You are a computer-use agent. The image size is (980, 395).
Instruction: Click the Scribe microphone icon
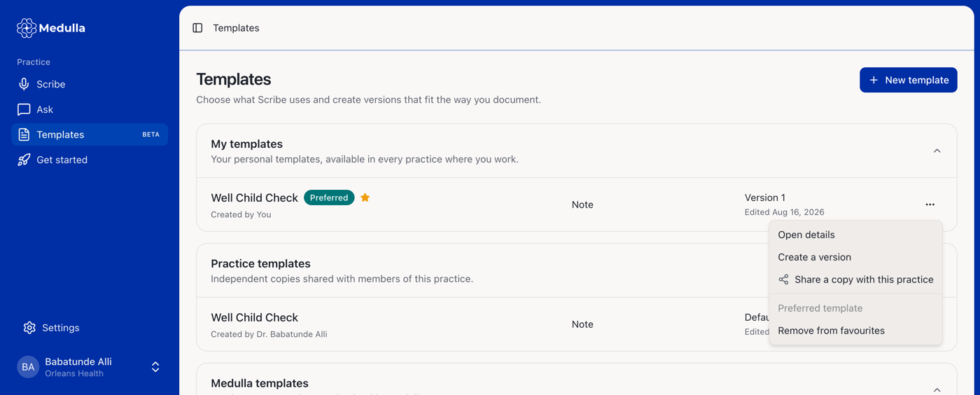(24, 84)
